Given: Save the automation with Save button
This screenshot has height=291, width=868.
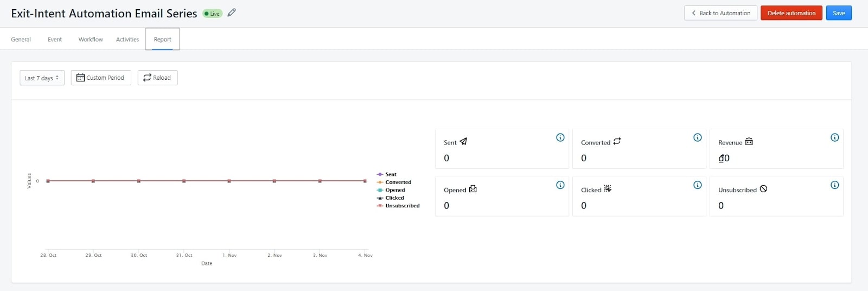Looking at the screenshot, I should (839, 13).
